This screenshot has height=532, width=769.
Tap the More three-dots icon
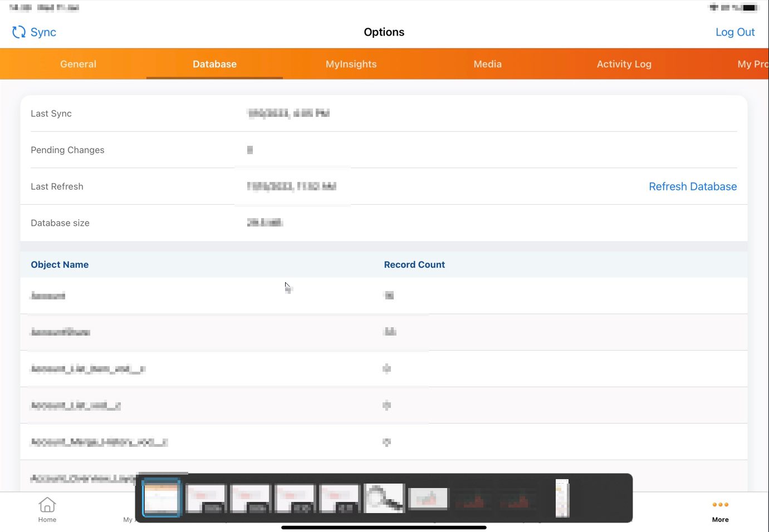(x=720, y=505)
